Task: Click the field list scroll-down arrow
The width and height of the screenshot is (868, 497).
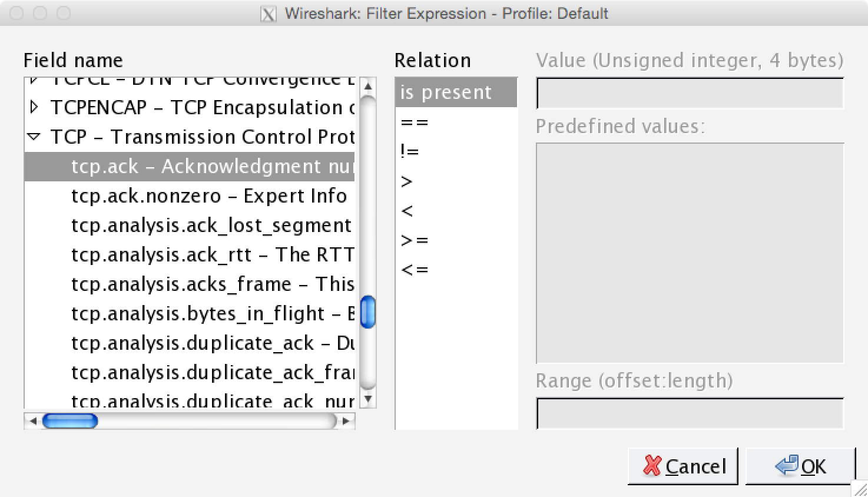Action: tap(367, 399)
